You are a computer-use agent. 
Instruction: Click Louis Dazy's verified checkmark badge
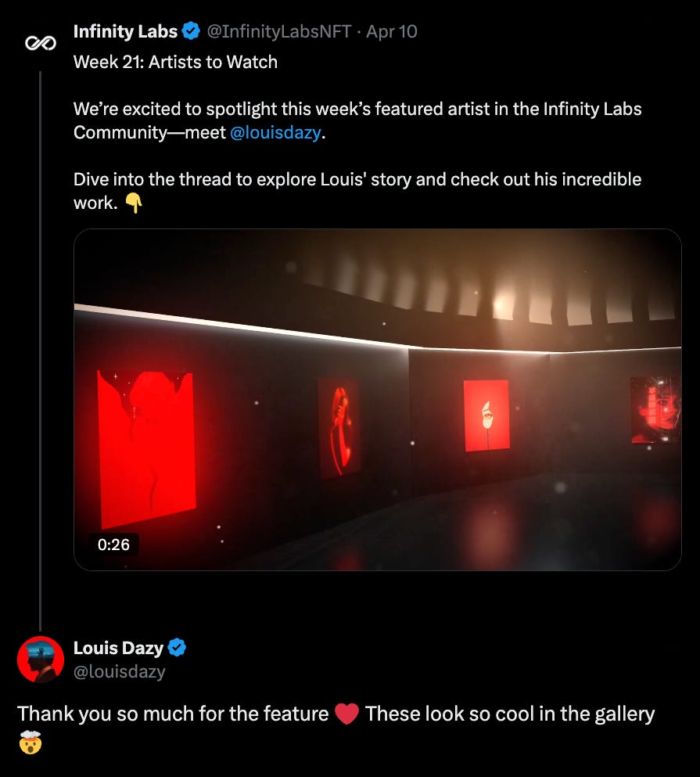177,648
